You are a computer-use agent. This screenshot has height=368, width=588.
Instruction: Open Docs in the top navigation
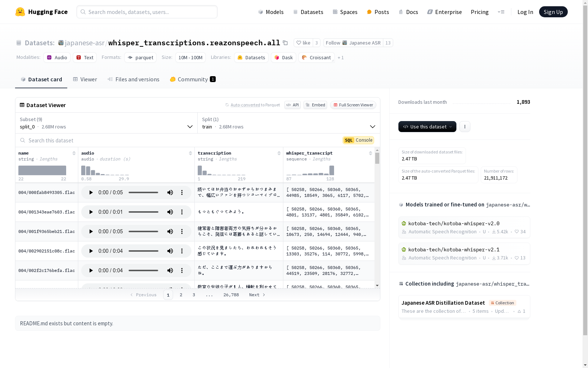408,12
